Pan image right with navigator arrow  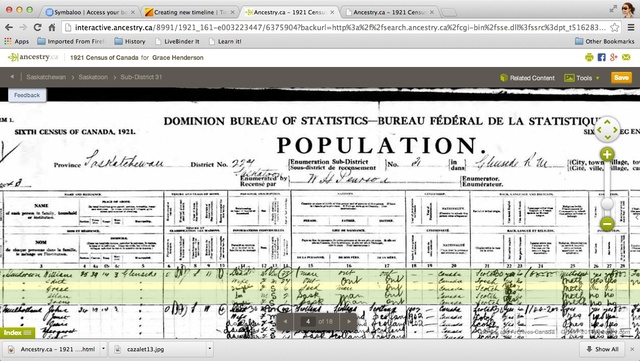[615, 130]
